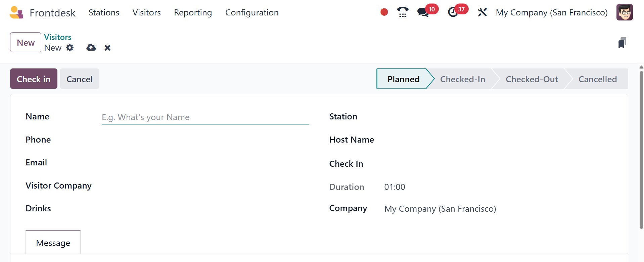
Task: Open the Configuration menu
Action: point(251,13)
